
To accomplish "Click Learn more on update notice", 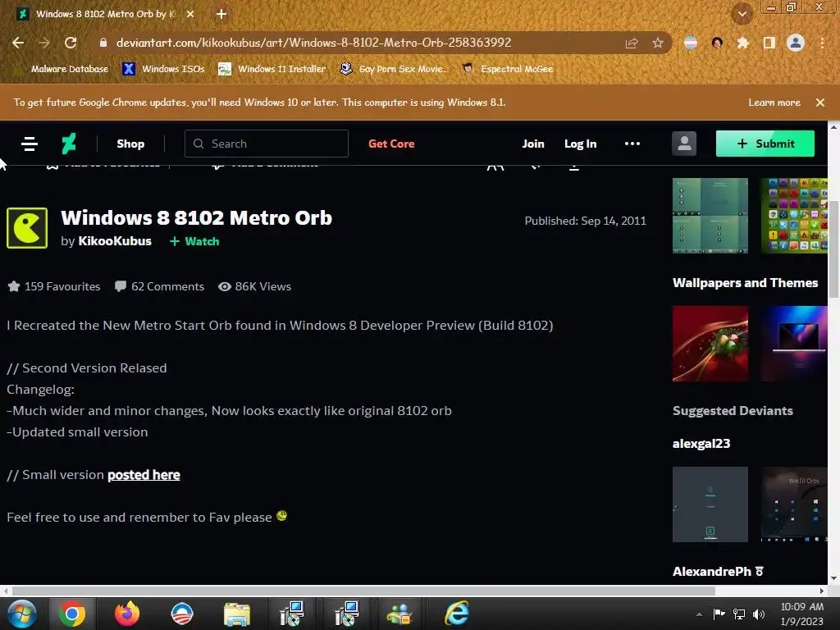I will point(774,103).
